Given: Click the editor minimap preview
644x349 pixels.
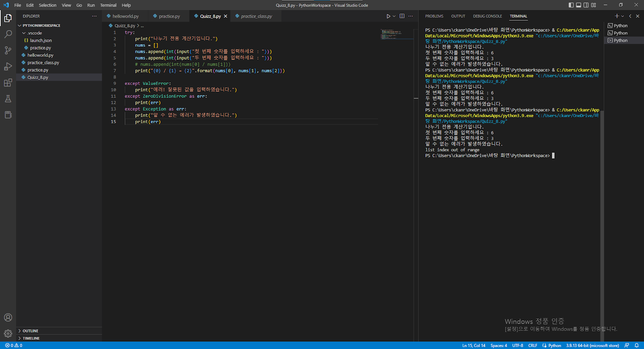Looking at the screenshot, I should coord(397,34).
